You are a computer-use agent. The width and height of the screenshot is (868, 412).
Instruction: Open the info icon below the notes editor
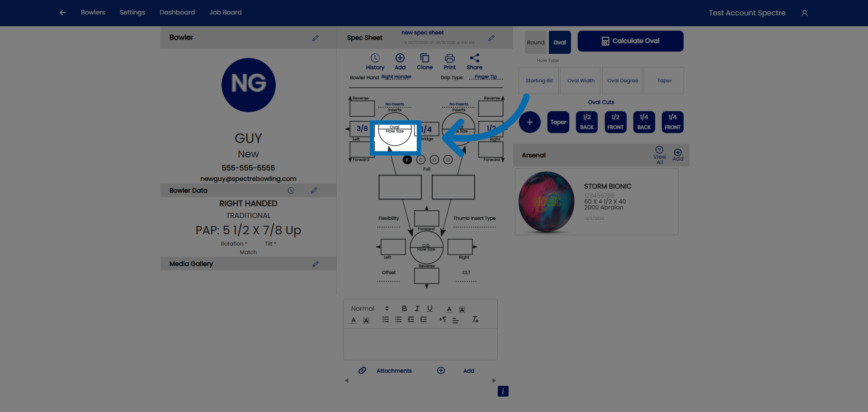pos(503,391)
